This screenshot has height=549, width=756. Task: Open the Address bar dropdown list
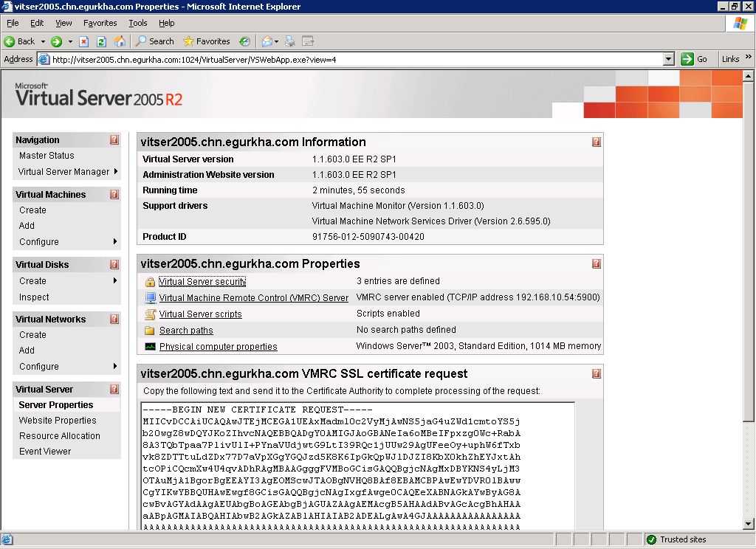coord(668,59)
